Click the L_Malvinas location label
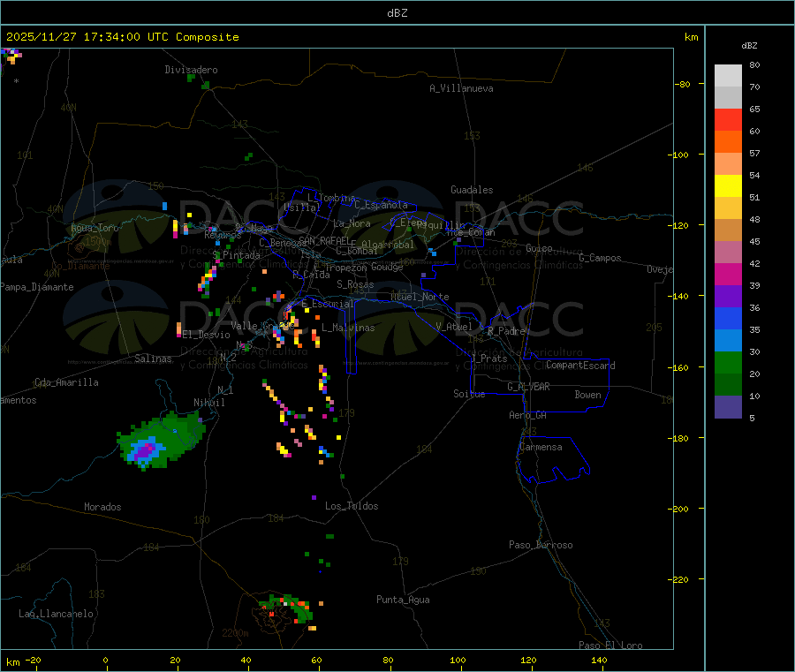The image size is (795, 672). click(x=348, y=328)
